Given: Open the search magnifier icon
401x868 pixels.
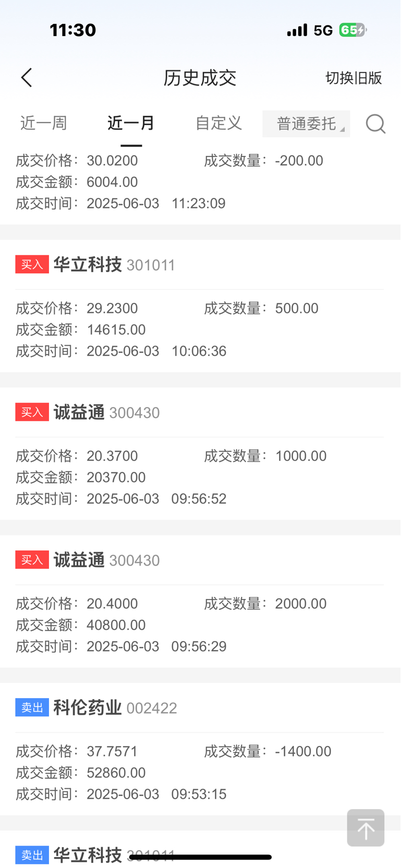Looking at the screenshot, I should pos(375,124).
